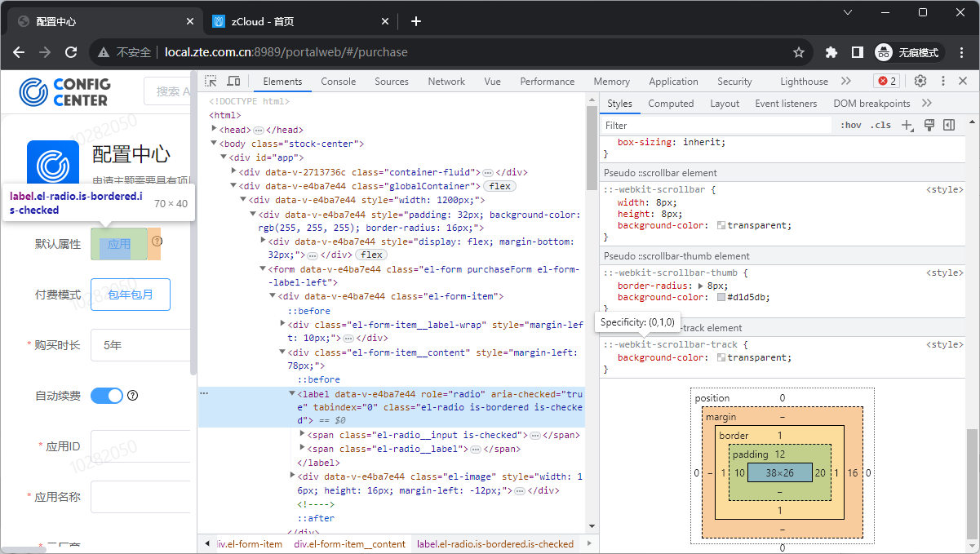
Task: Click the #d1d5db color swatch
Action: click(x=721, y=298)
